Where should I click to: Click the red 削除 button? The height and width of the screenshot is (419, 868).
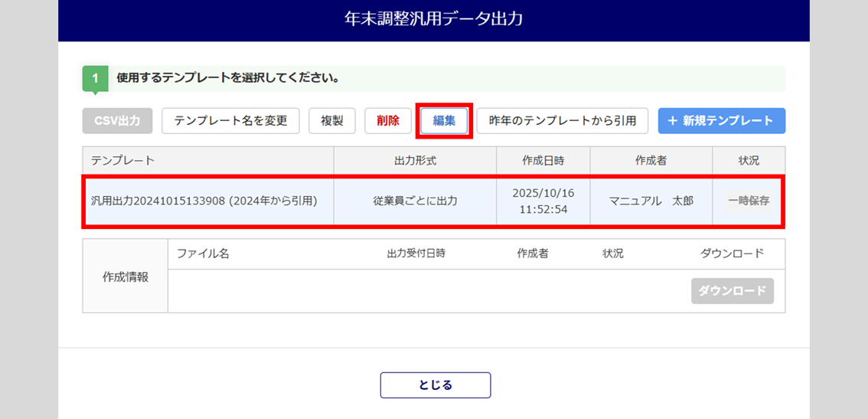pos(388,121)
